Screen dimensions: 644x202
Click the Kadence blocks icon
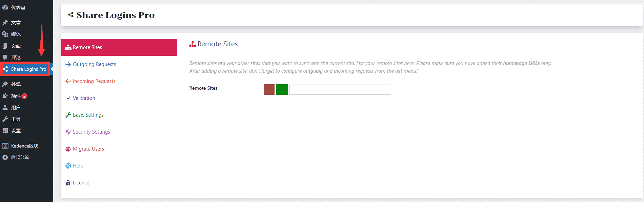click(5, 146)
